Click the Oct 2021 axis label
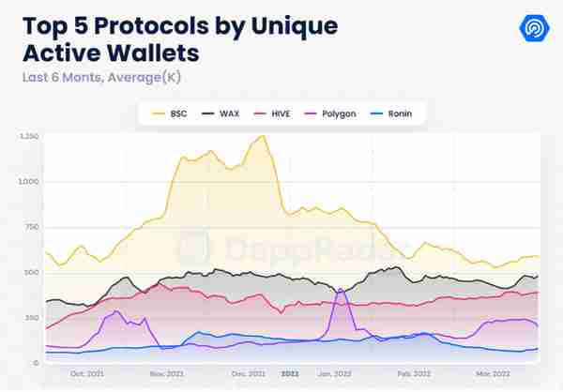Screen dimensions: 563x392 click(x=87, y=373)
